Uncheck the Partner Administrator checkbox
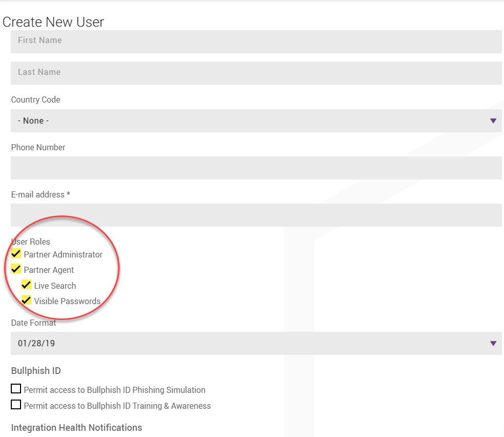Image resolution: width=504 pixels, height=437 pixels. pos(16,254)
